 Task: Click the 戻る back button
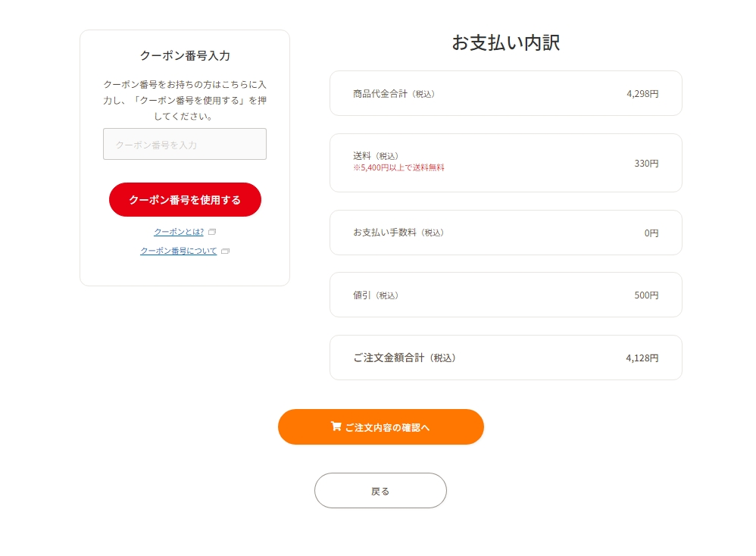(380, 490)
